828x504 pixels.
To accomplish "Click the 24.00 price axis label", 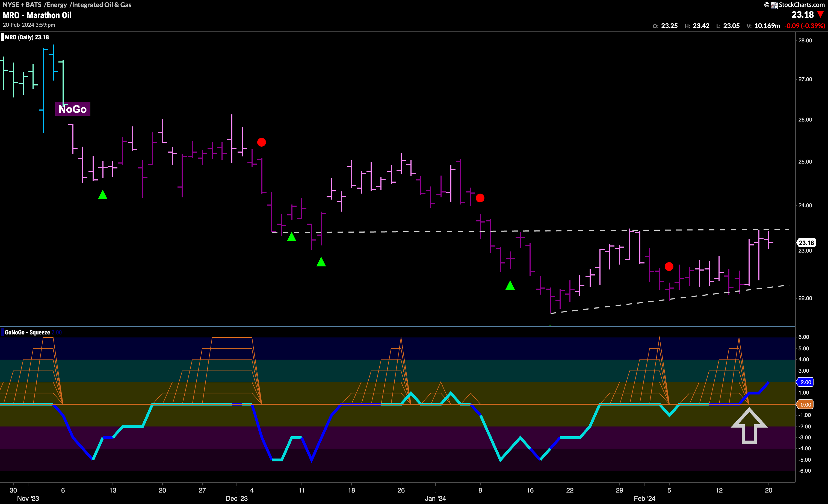I will 805,205.
